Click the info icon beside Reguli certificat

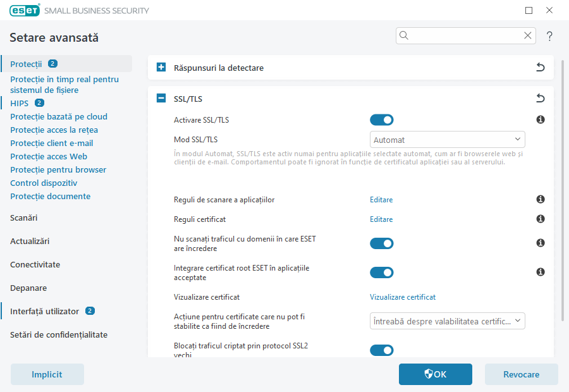[541, 219]
